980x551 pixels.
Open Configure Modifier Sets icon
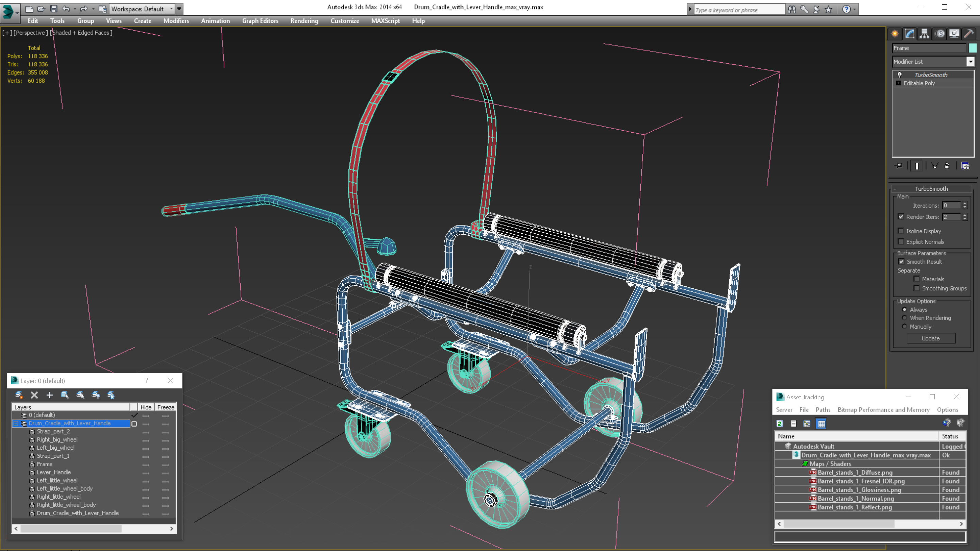(x=965, y=166)
